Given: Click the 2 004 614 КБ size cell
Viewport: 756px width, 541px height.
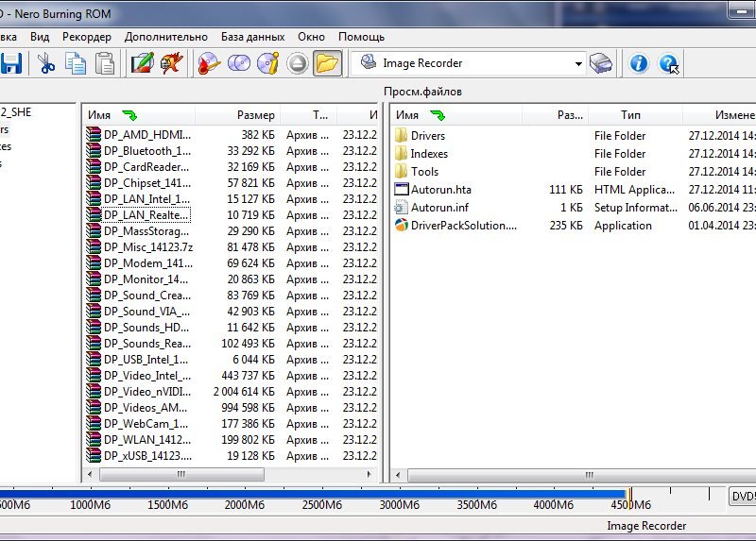Looking at the screenshot, I should [x=244, y=392].
